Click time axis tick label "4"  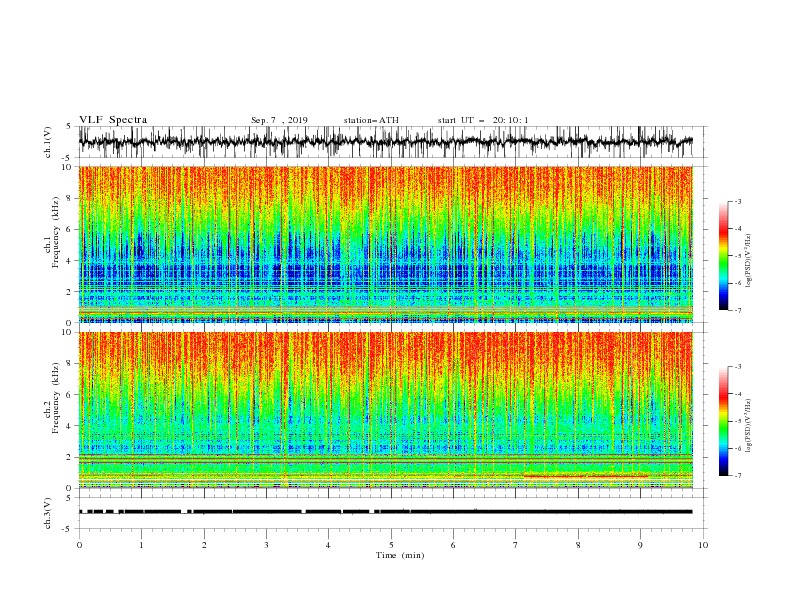328,545
